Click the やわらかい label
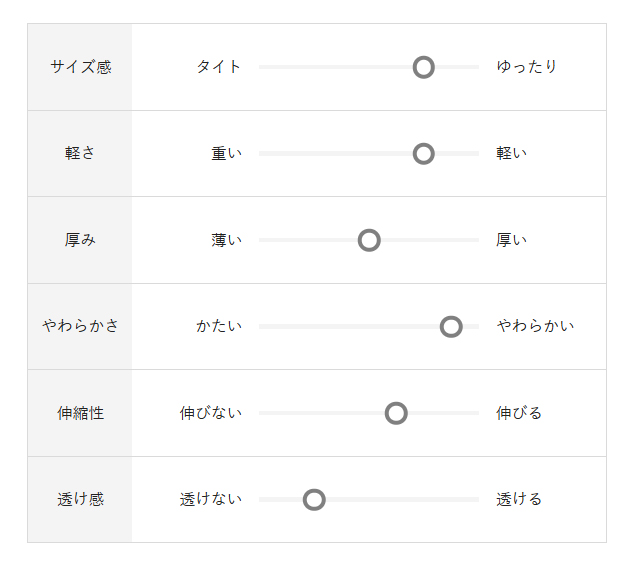Image resolution: width=631 pixels, height=567 pixels. click(x=535, y=327)
